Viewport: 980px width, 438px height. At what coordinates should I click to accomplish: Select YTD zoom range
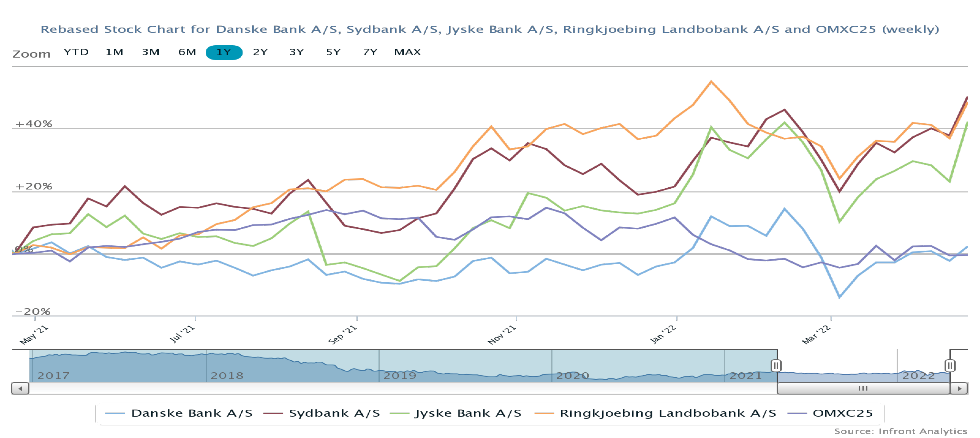76,52
